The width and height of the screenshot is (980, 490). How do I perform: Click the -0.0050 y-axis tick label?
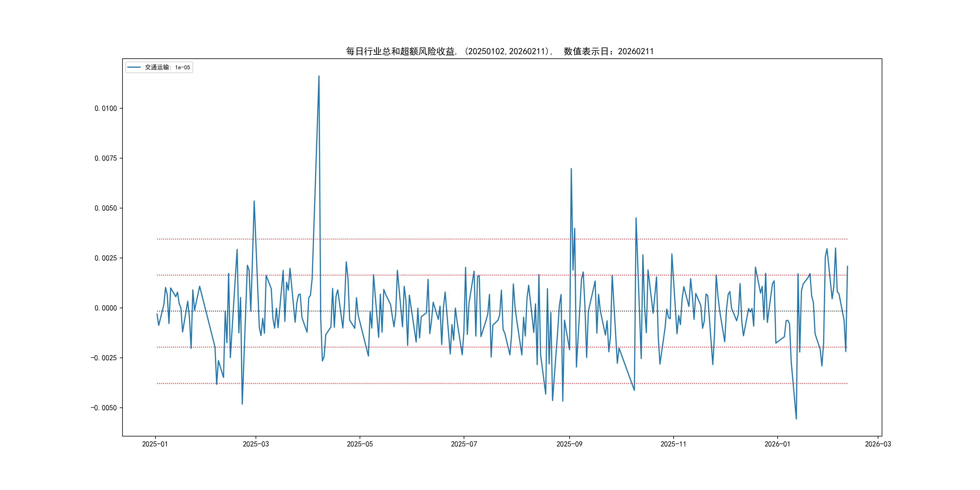pyautogui.click(x=103, y=408)
